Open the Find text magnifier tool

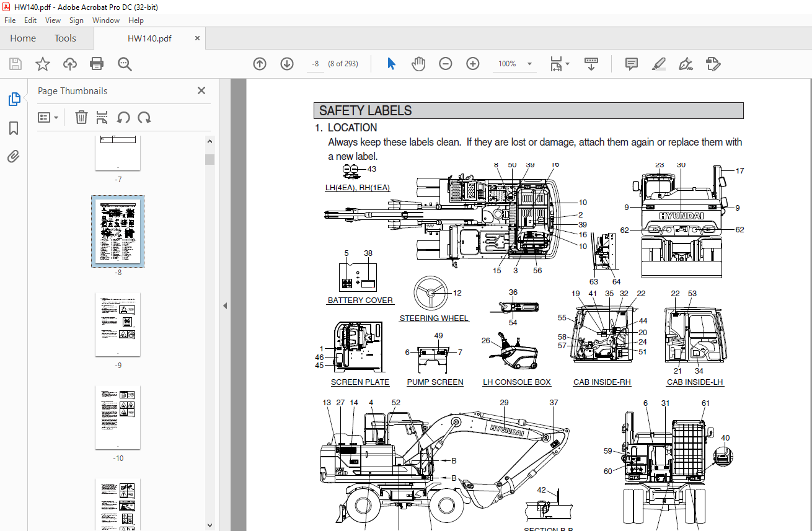[x=125, y=64]
